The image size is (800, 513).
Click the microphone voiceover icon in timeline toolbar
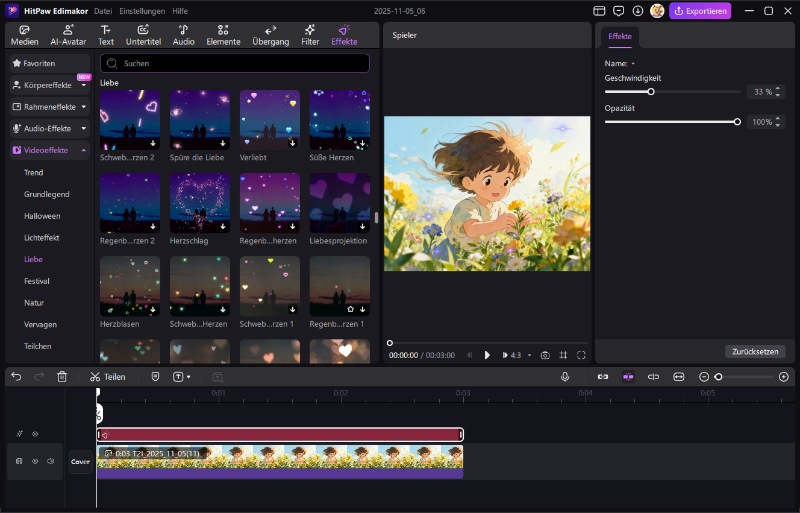[565, 377]
